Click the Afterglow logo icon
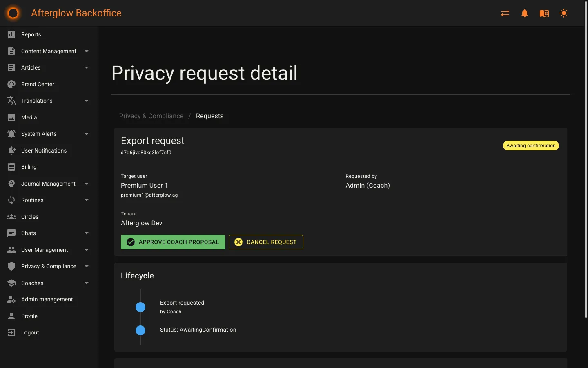 (13, 13)
